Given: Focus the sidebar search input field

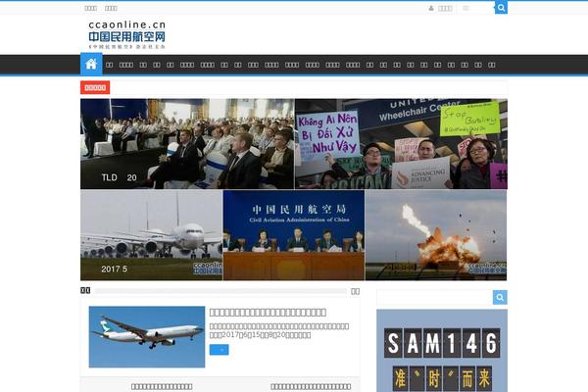Looking at the screenshot, I should pyautogui.click(x=434, y=297).
